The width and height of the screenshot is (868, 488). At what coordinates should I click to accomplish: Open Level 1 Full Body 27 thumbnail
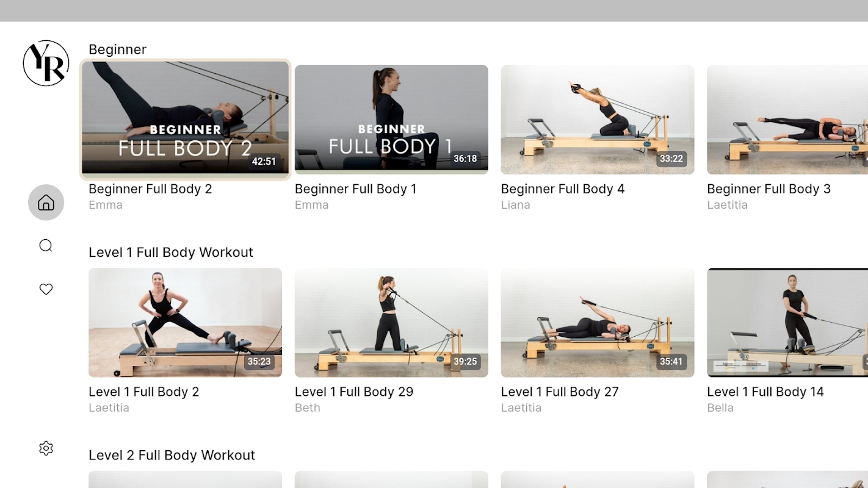point(598,323)
